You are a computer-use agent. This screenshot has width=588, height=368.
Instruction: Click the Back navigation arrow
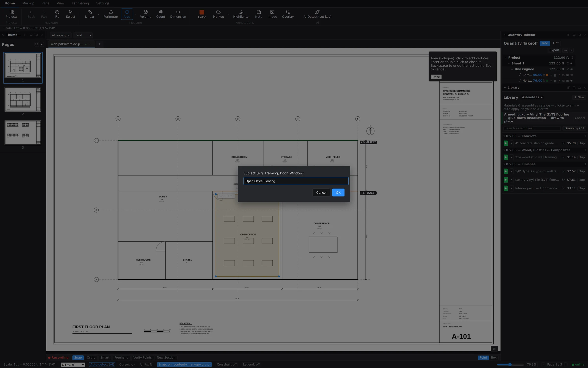coord(31,14)
